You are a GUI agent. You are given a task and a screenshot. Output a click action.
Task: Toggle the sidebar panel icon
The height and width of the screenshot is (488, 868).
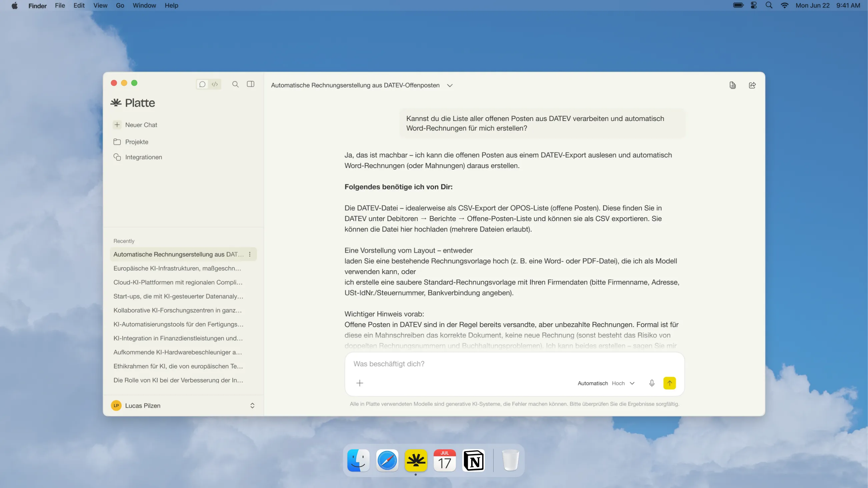click(x=251, y=84)
